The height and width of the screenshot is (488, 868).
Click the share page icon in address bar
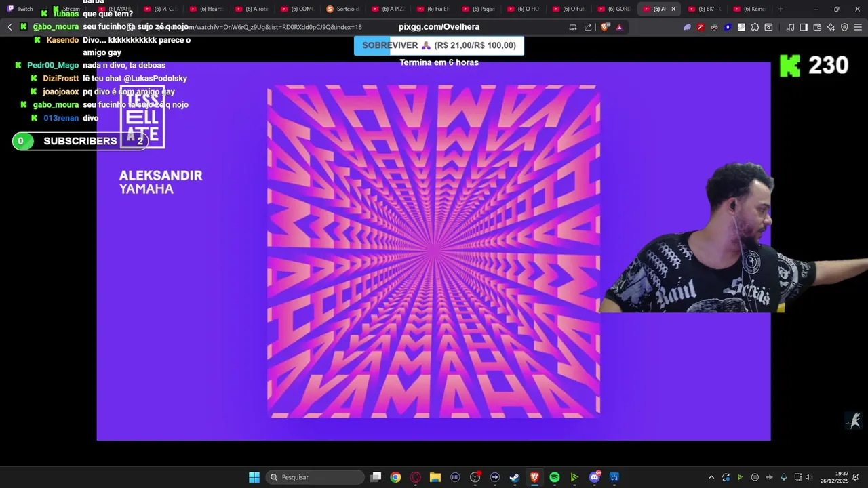(x=588, y=27)
